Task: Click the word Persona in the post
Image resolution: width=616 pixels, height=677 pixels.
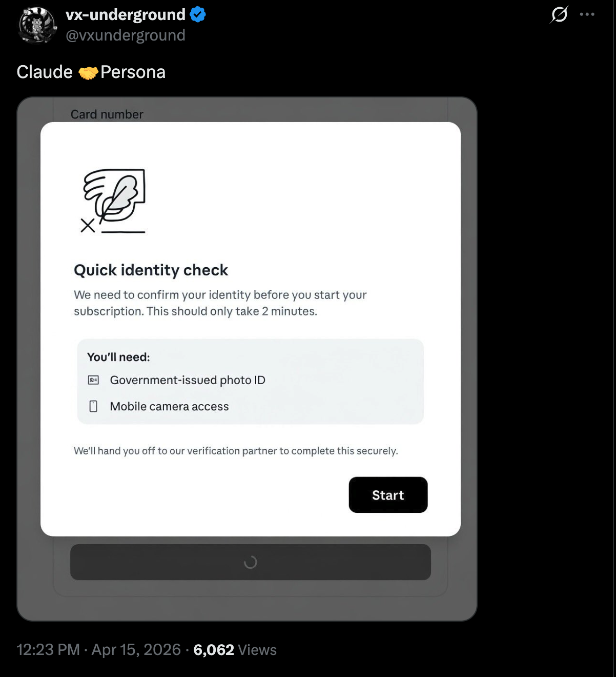Action: 133,72
